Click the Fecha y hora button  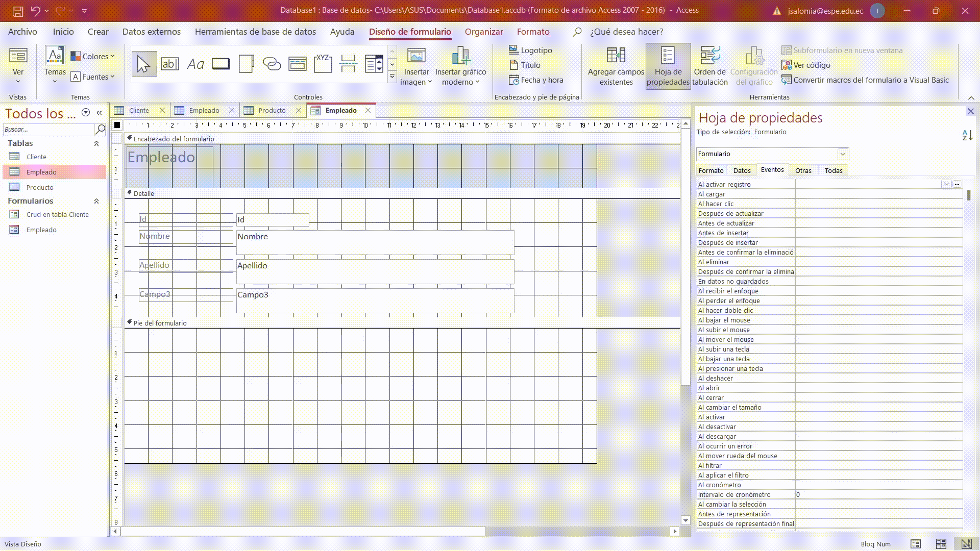(x=536, y=80)
